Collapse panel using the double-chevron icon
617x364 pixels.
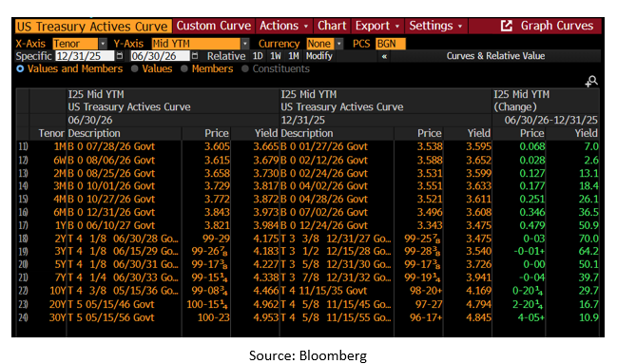384,56
